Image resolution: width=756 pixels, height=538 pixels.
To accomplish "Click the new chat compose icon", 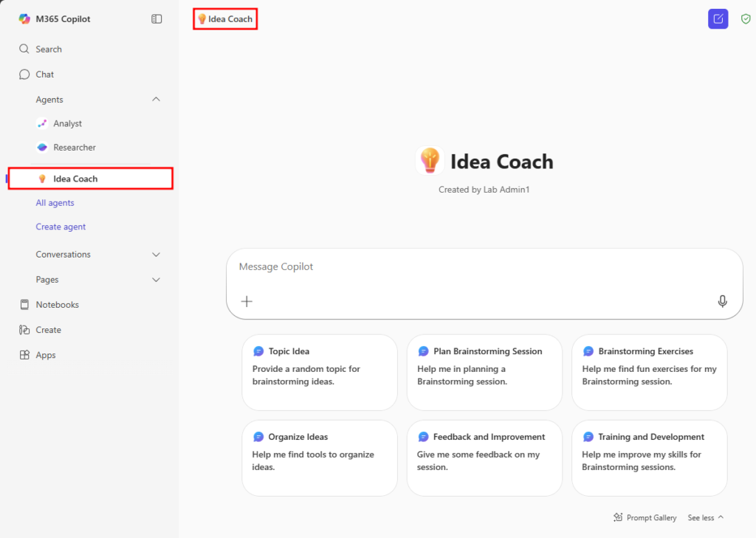I will 718,19.
